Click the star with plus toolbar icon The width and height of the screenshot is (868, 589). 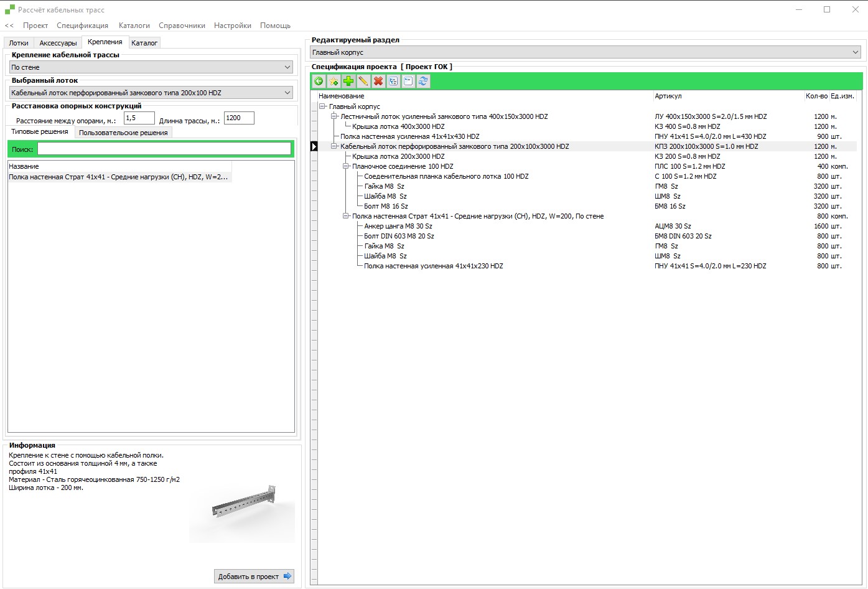(x=334, y=81)
